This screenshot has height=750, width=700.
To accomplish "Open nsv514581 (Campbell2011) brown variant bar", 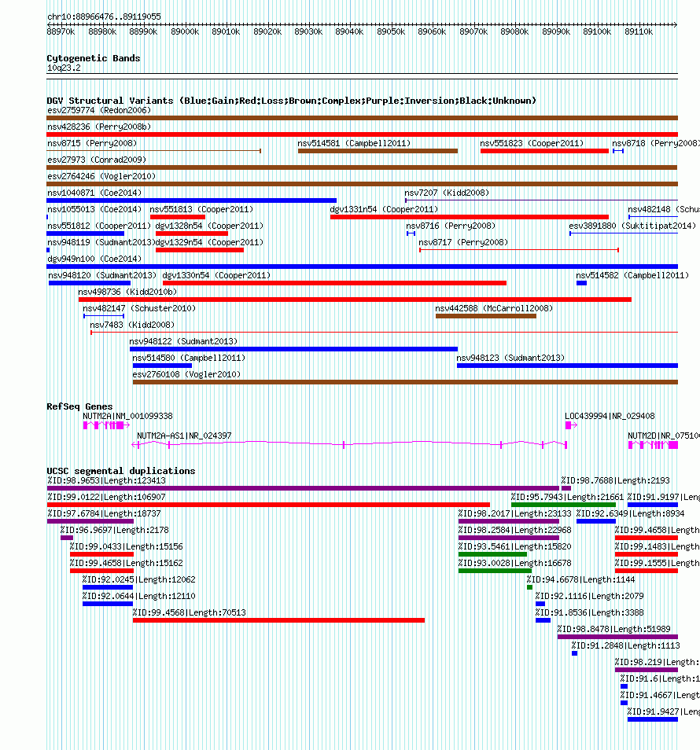I will pos(378,151).
